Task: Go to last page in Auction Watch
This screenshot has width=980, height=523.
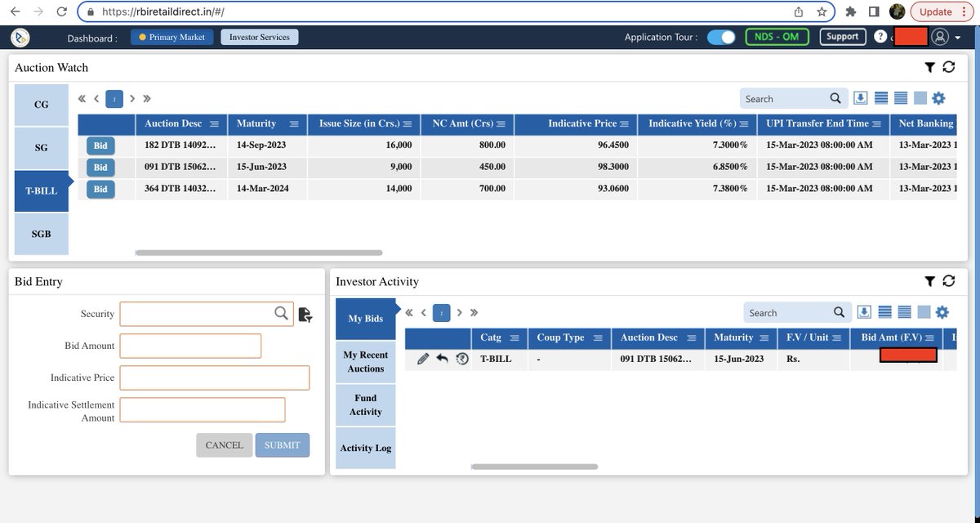Action: (x=147, y=99)
